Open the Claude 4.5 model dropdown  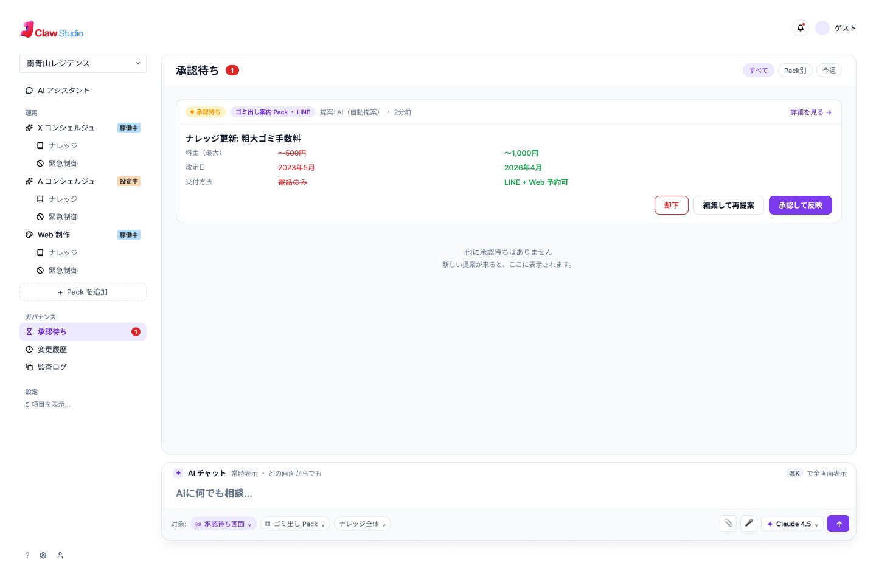[x=793, y=524]
